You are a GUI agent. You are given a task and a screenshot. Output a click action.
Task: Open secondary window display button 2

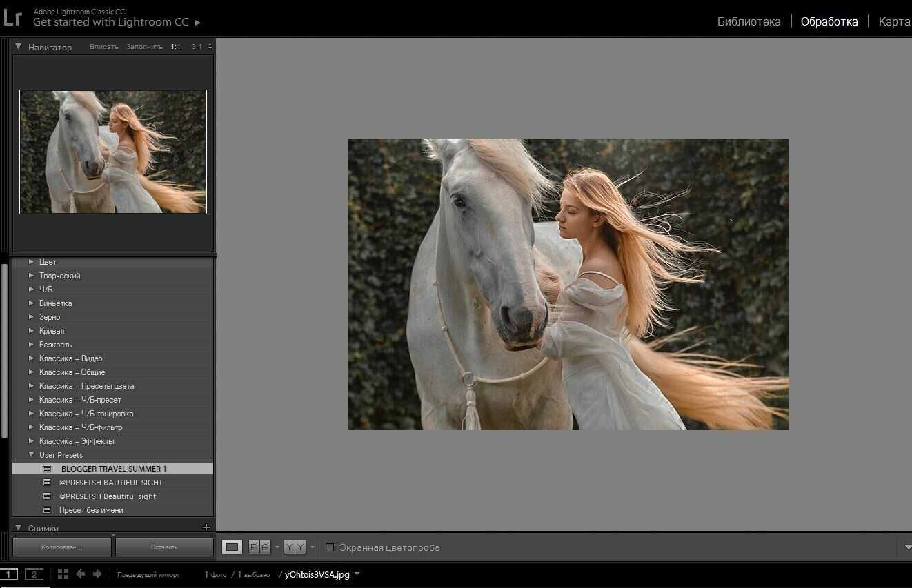pos(34,574)
